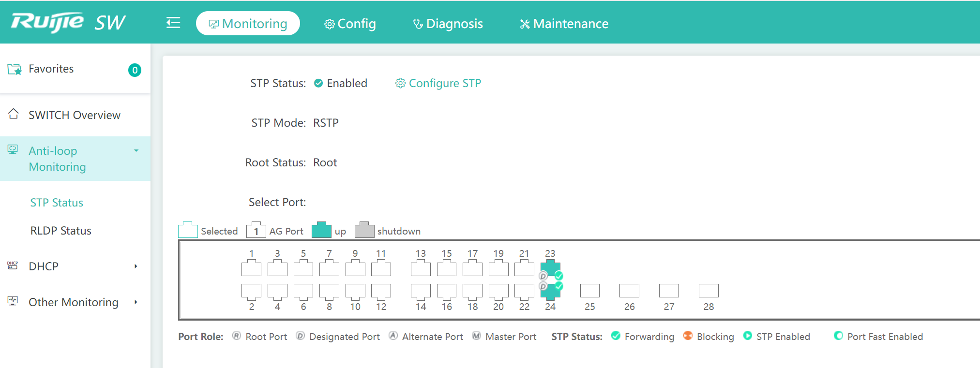
Task: Click the Ruijie SW logo
Action: coord(68,22)
